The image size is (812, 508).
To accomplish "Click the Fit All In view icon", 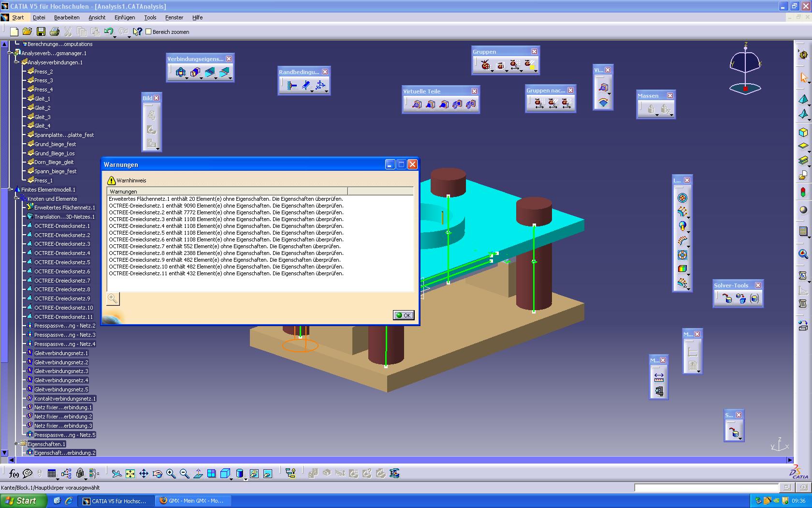I will [x=130, y=474].
